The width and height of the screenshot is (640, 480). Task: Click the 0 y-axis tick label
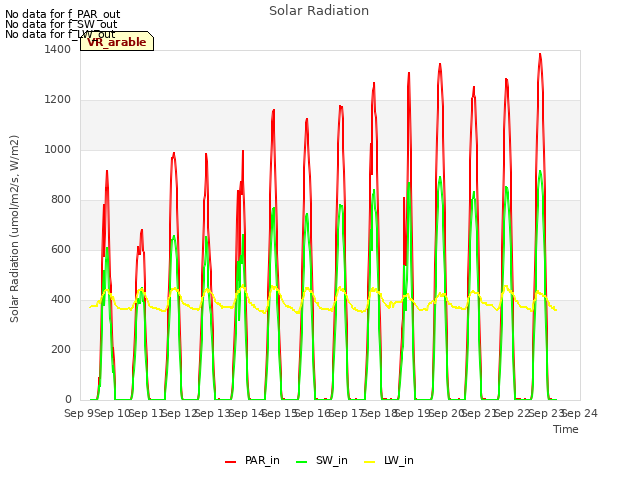click(x=68, y=400)
